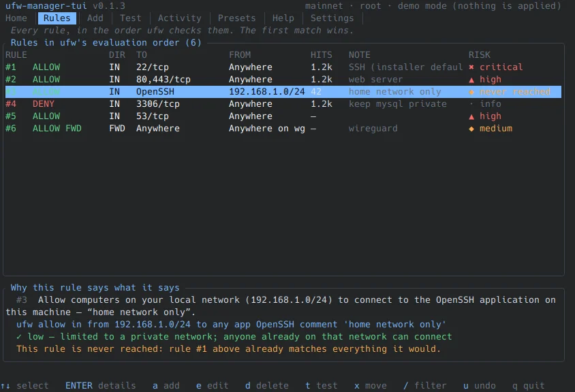Open the Help tab

click(x=283, y=18)
